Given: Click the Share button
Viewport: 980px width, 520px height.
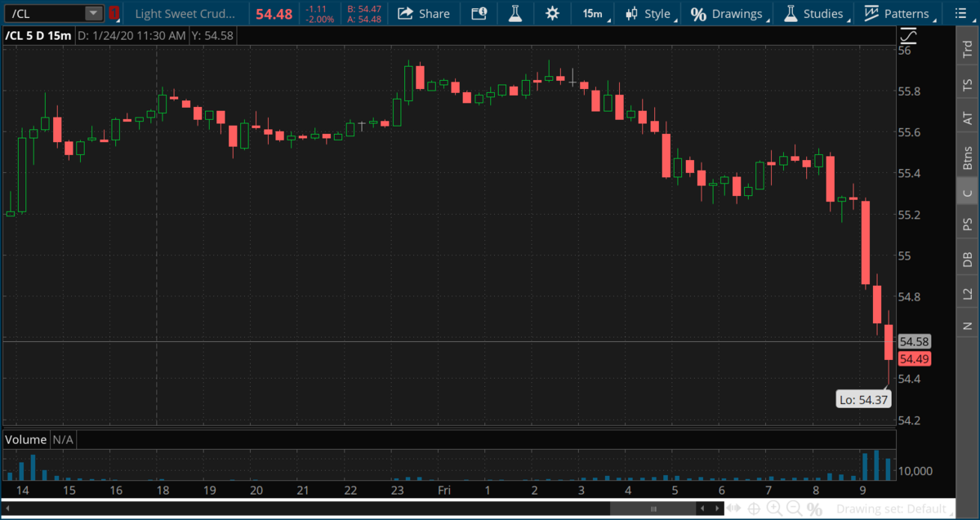Looking at the screenshot, I should [x=424, y=13].
